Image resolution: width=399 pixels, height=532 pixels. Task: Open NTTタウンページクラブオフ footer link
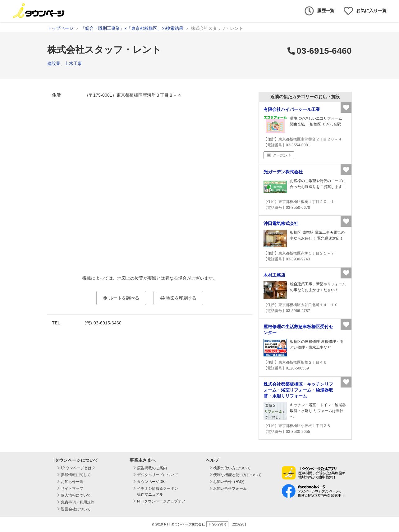tap(161, 501)
